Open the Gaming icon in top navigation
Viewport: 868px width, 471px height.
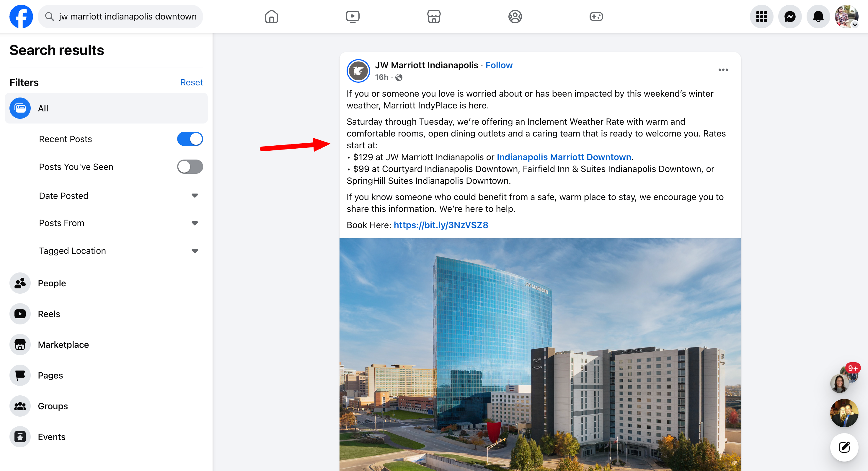point(596,16)
